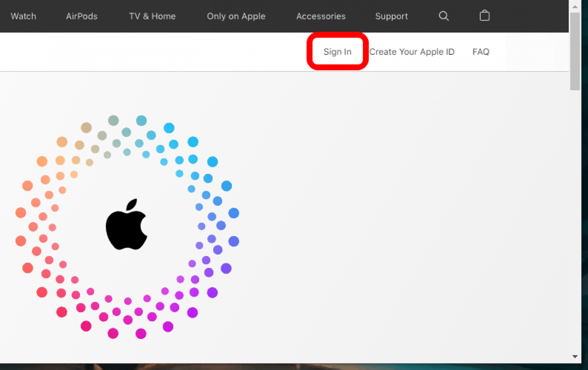Click the vertical scrollbar thumb
The width and height of the screenshot is (588, 370).
click(575, 51)
